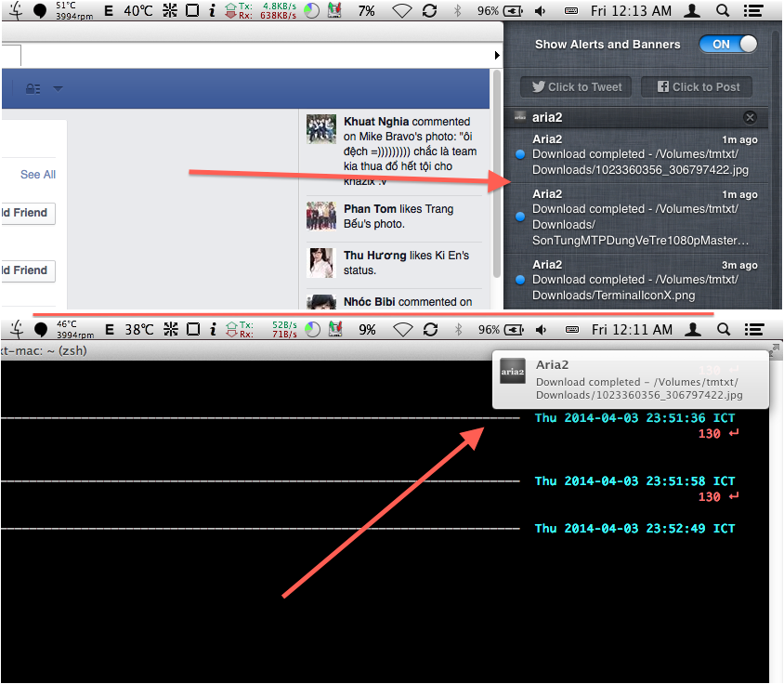Viewport: 784px width, 684px height.
Task: Open the 40°C temperature menu item
Action: [138, 10]
